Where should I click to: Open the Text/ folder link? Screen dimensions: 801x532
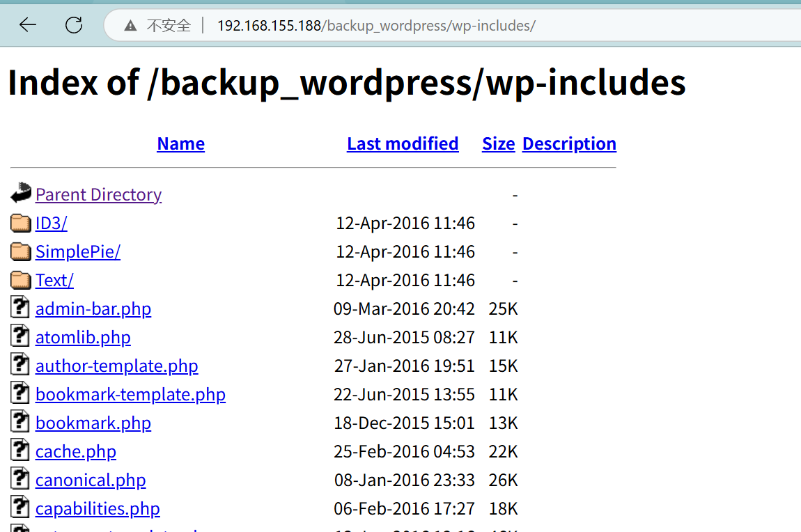(x=54, y=281)
